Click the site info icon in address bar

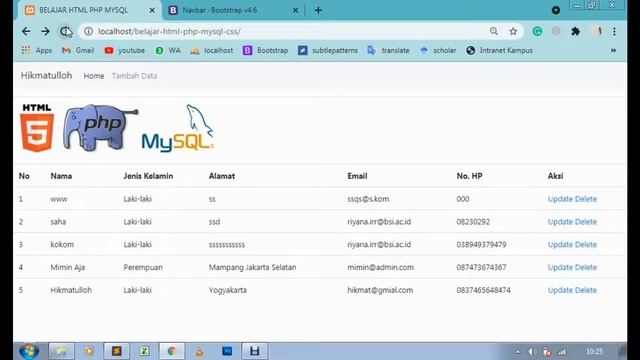click(89, 31)
